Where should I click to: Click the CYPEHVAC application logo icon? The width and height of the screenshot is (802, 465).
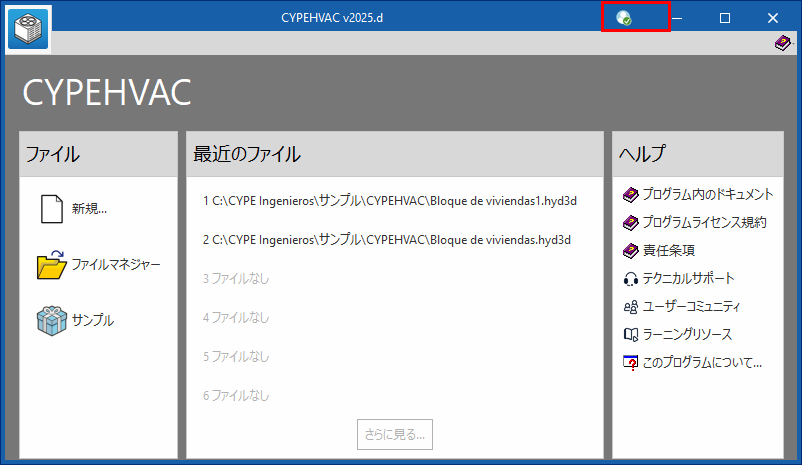pos(28,30)
